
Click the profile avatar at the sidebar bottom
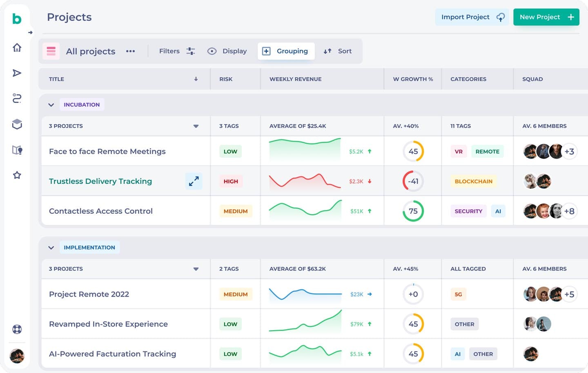point(17,356)
